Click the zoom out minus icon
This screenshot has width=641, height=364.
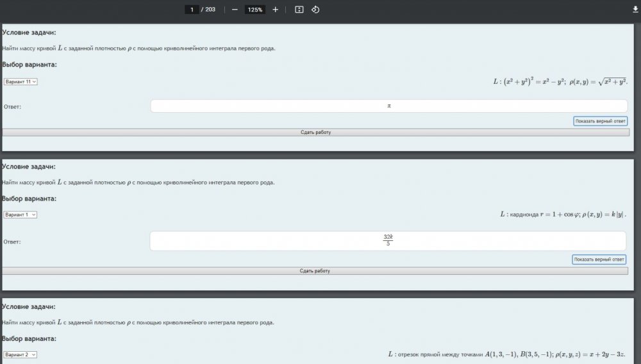pos(235,10)
